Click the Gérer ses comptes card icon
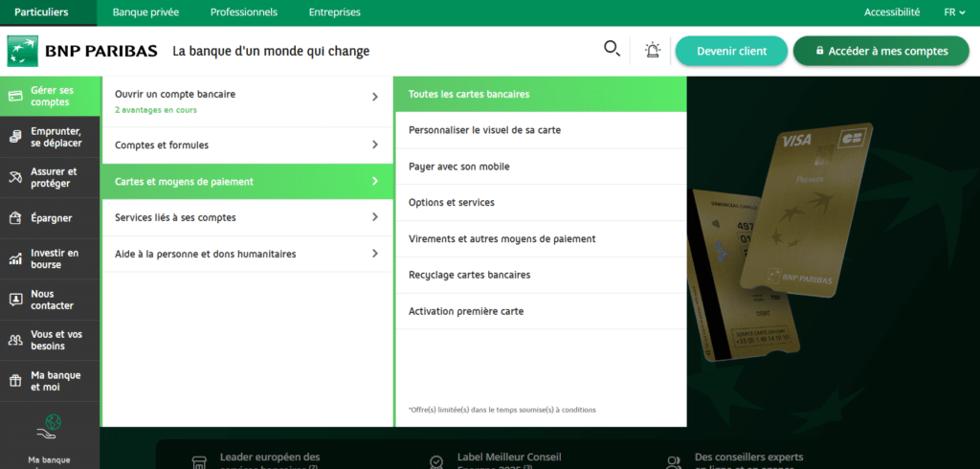 pos(15,96)
